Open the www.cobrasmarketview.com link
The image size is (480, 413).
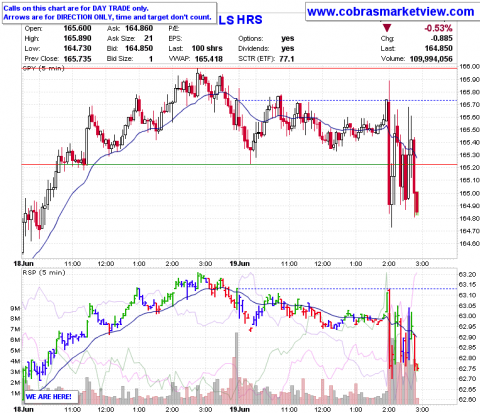(390, 12)
